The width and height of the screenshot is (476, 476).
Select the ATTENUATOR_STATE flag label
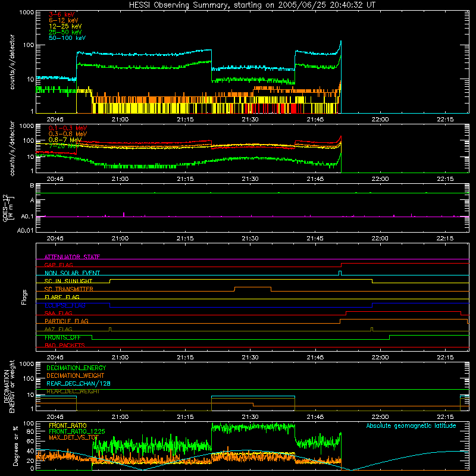point(72,257)
